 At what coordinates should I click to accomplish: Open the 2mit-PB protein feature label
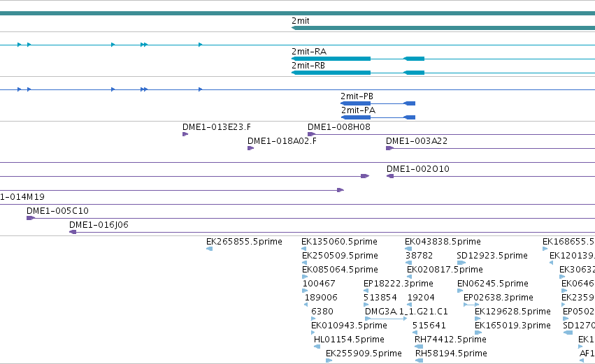[357, 96]
